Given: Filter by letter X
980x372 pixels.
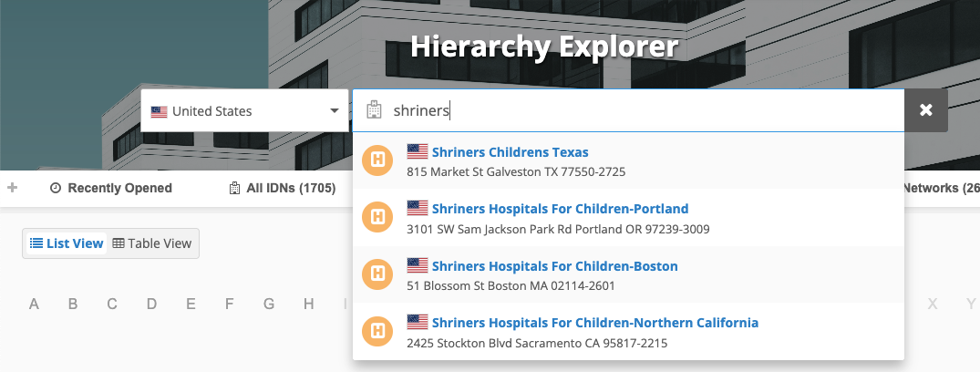Looking at the screenshot, I should [933, 305].
